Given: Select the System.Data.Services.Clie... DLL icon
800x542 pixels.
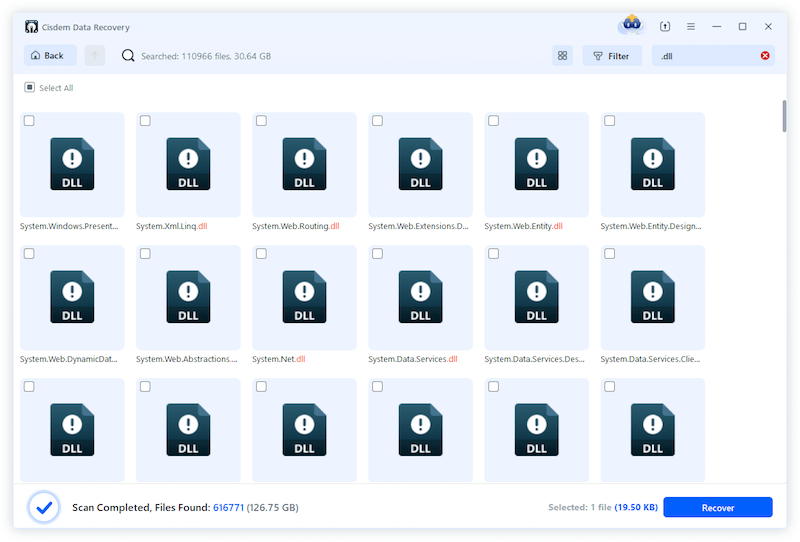Looking at the screenshot, I should [x=653, y=297].
